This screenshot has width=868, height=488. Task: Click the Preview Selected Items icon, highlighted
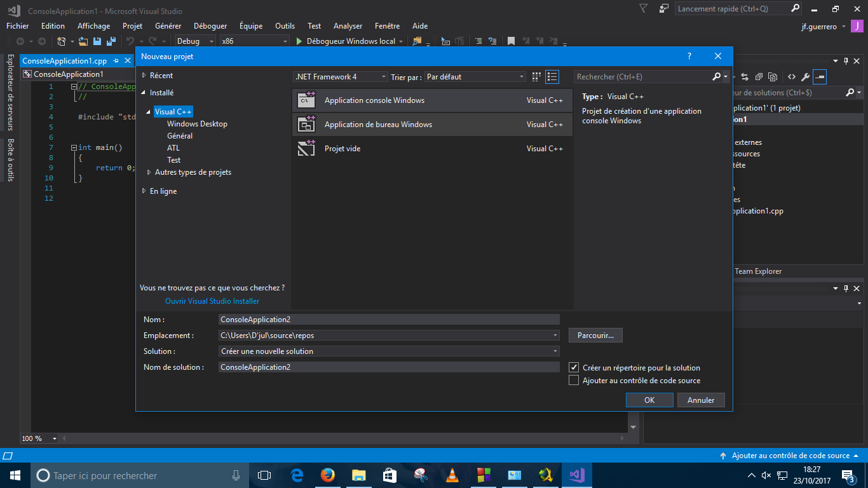tap(820, 77)
